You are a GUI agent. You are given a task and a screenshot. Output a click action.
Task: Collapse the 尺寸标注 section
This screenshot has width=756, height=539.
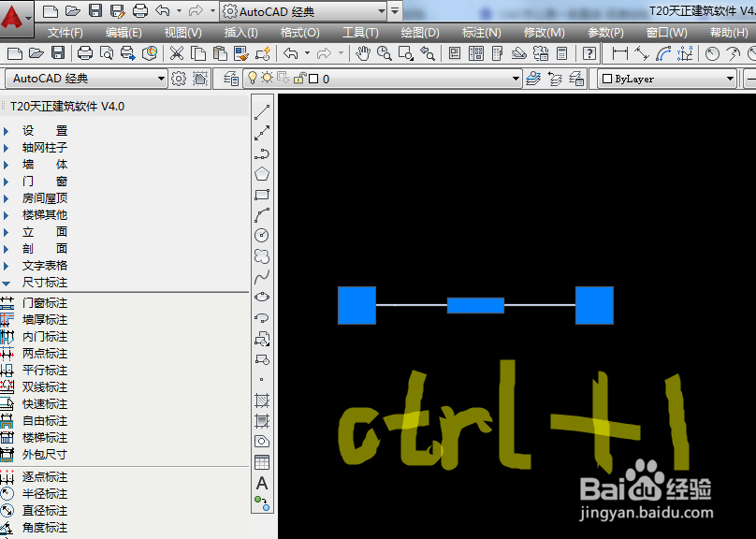[7, 283]
